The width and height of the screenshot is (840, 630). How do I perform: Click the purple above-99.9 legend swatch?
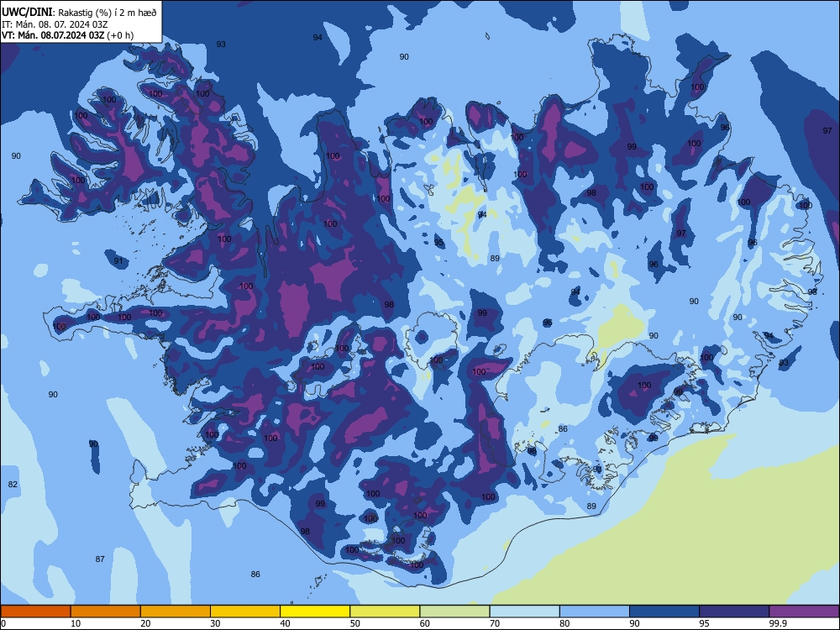pyautogui.click(x=804, y=612)
